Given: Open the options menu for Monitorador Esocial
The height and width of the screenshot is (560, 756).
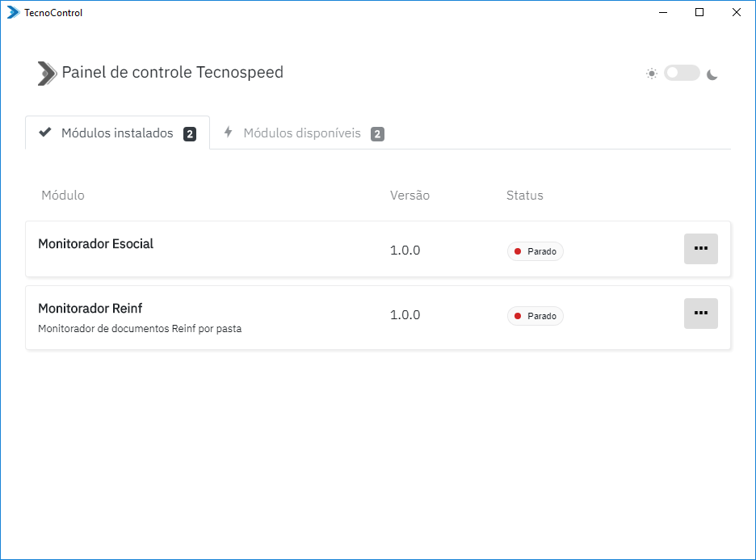Looking at the screenshot, I should click(700, 249).
